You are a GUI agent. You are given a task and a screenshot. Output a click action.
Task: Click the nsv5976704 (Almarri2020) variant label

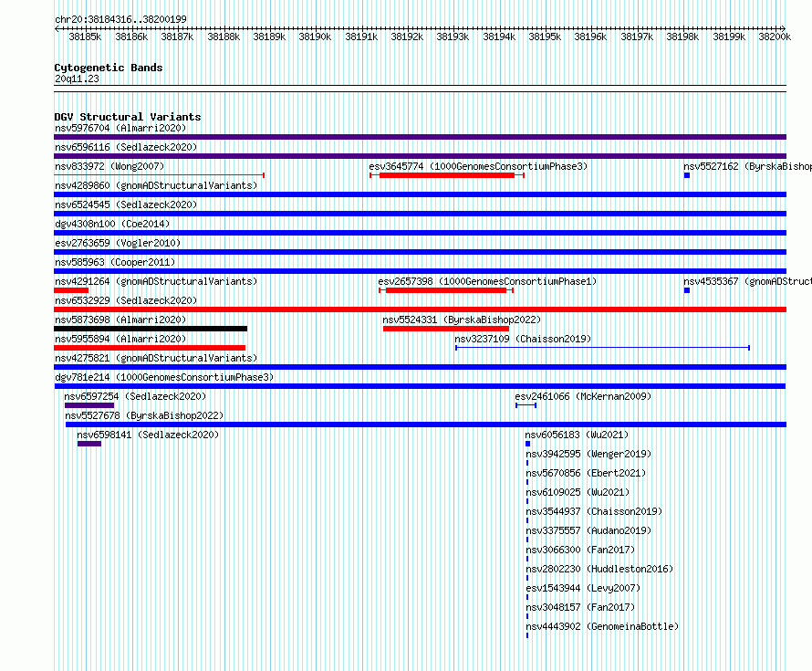click(120, 128)
